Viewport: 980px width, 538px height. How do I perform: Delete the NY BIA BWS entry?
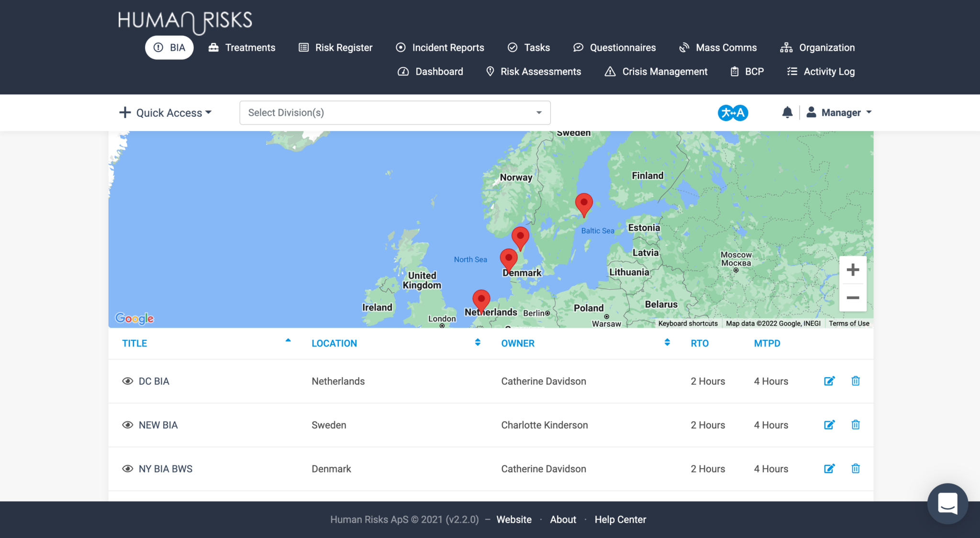[856, 469]
